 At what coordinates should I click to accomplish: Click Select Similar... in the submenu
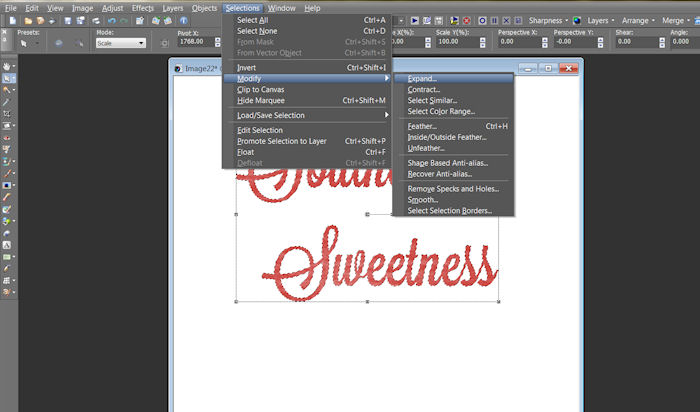[x=434, y=100]
